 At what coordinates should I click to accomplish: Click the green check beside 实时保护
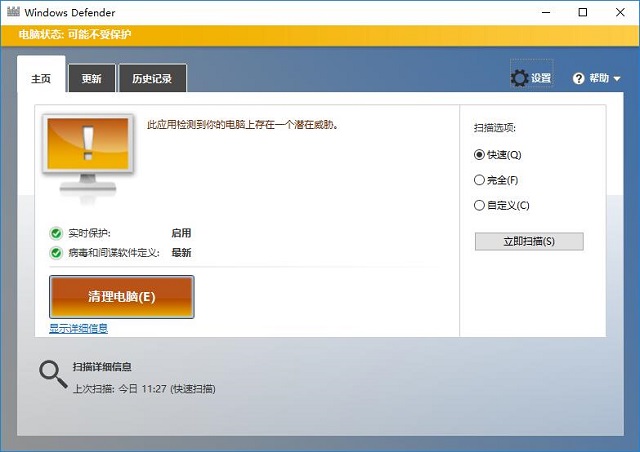coord(56,233)
